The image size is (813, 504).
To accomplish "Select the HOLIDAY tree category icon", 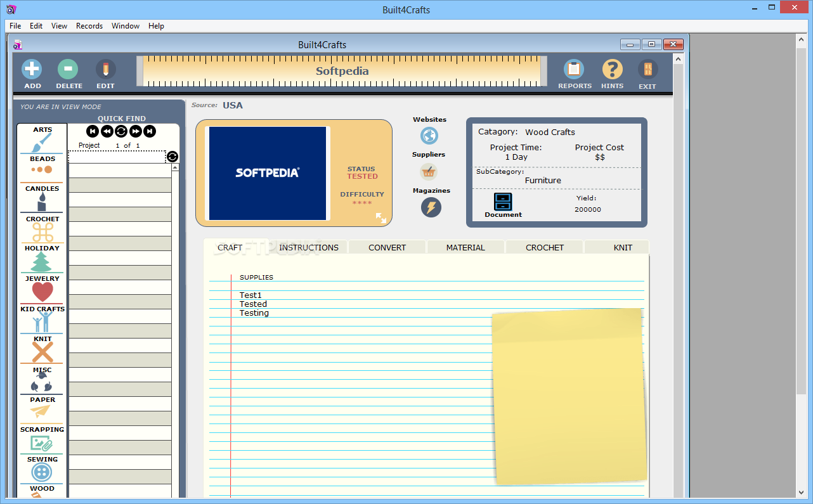I will [x=42, y=262].
